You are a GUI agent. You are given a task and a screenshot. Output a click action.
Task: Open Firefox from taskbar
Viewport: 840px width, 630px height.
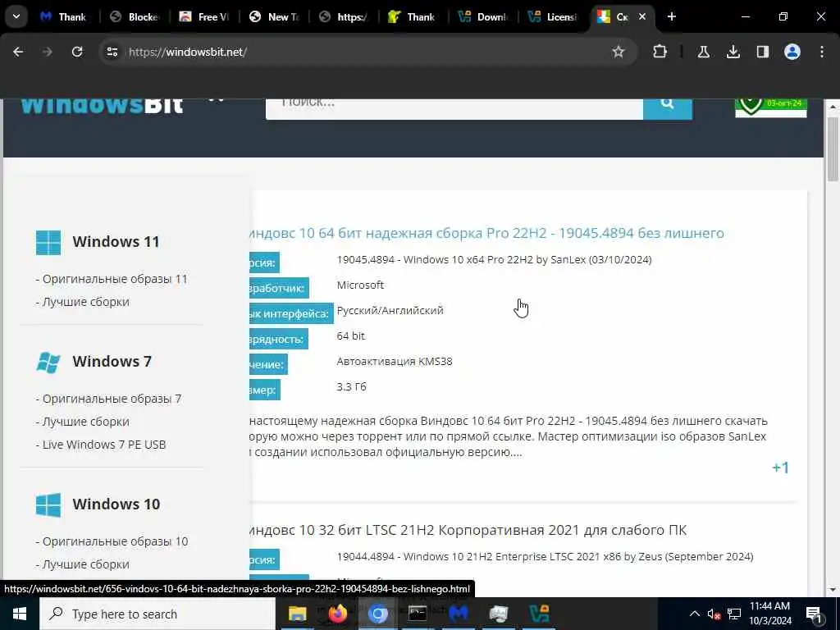coord(337,614)
